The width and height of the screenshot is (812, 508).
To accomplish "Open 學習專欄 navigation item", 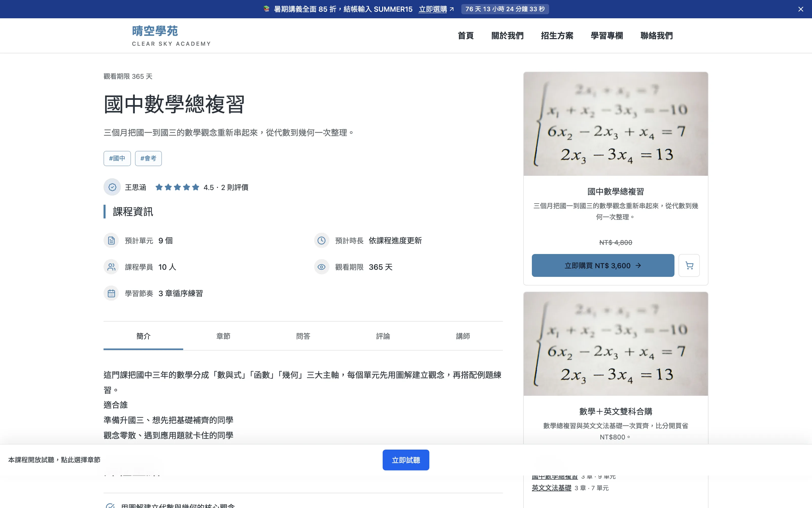I will 607,36.
